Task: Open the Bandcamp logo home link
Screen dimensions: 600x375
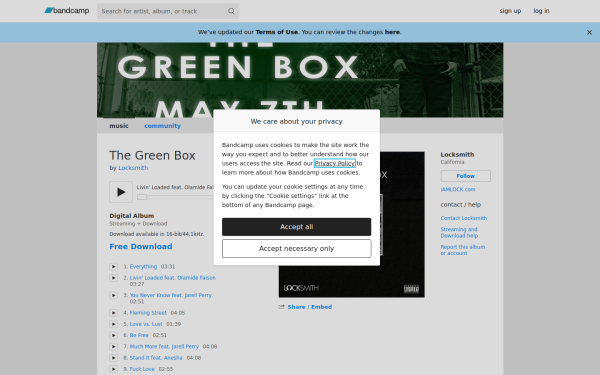Action: (x=67, y=11)
